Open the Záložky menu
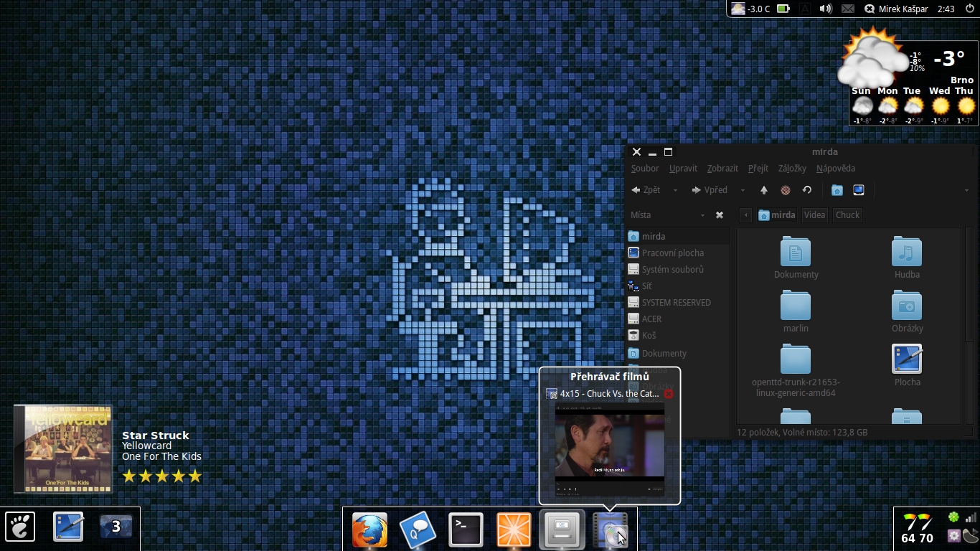The width and height of the screenshot is (980, 551). click(x=792, y=169)
